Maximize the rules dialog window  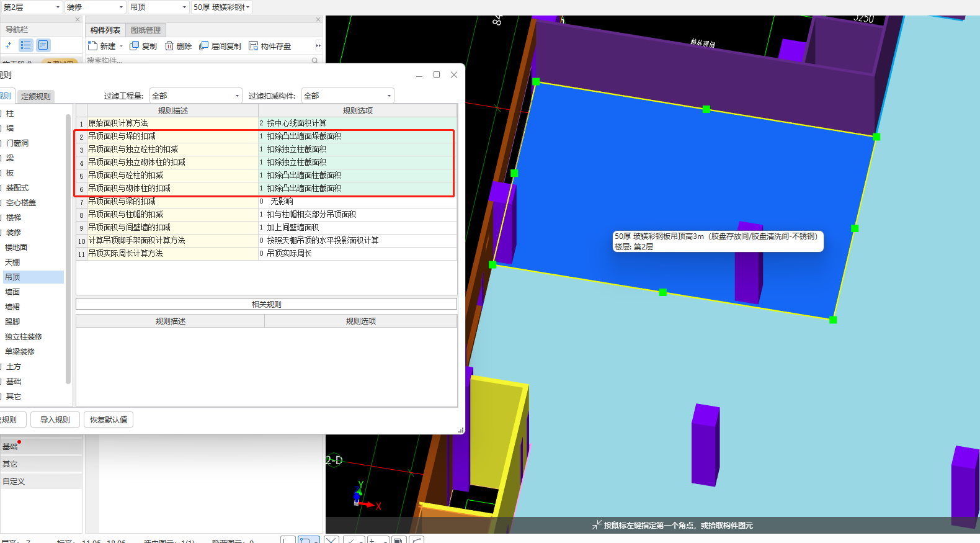tap(437, 74)
